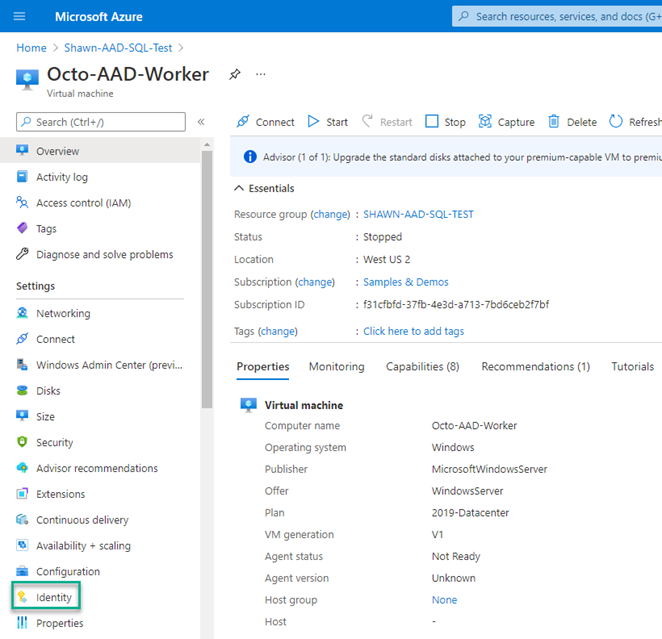662x639 pixels.
Task: Delete the virtual machine
Action: point(572,122)
